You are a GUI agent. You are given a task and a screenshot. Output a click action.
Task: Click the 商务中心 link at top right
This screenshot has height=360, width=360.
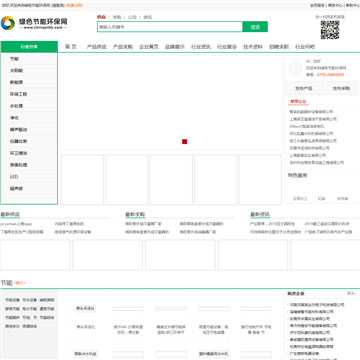tap(335, 5)
